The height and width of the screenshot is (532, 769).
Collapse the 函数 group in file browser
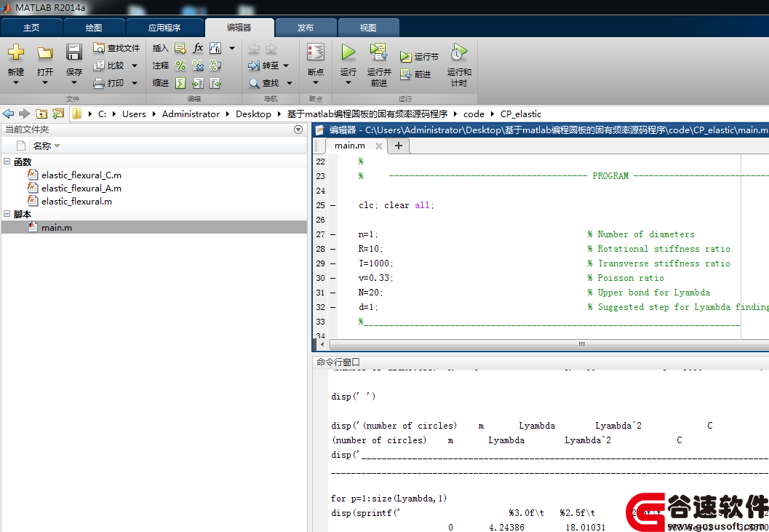7,162
